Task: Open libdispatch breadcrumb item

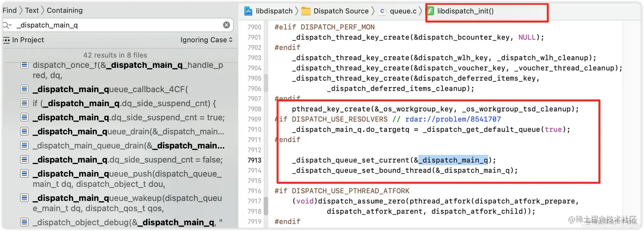Action: [274, 11]
